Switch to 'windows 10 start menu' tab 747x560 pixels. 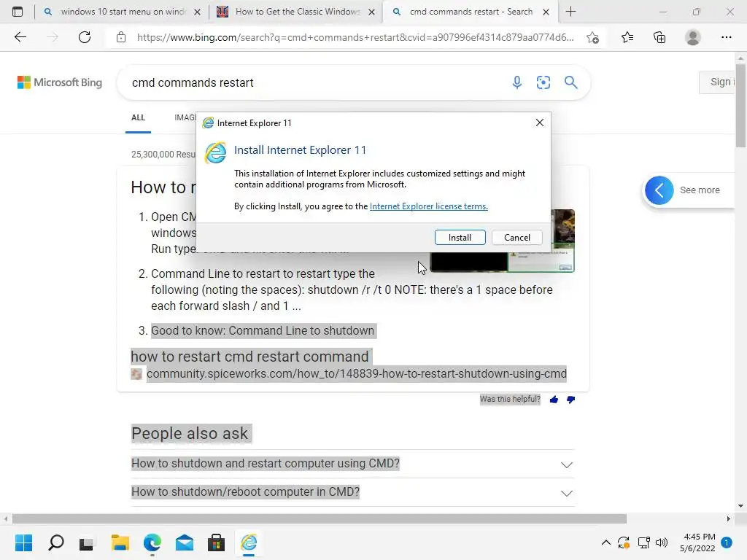click(x=122, y=12)
